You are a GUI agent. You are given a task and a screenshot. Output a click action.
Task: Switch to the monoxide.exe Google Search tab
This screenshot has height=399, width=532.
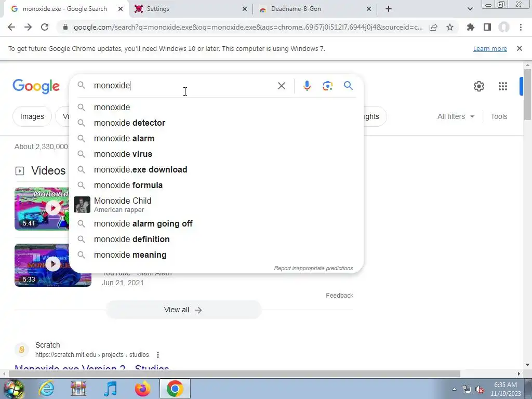tap(64, 9)
